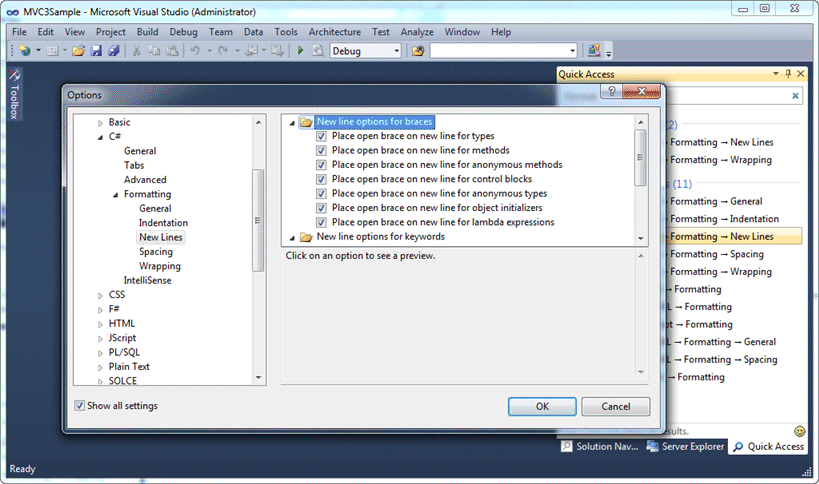The image size is (819, 484).
Task: Collapse New line options for keywords group
Action: click(292, 238)
